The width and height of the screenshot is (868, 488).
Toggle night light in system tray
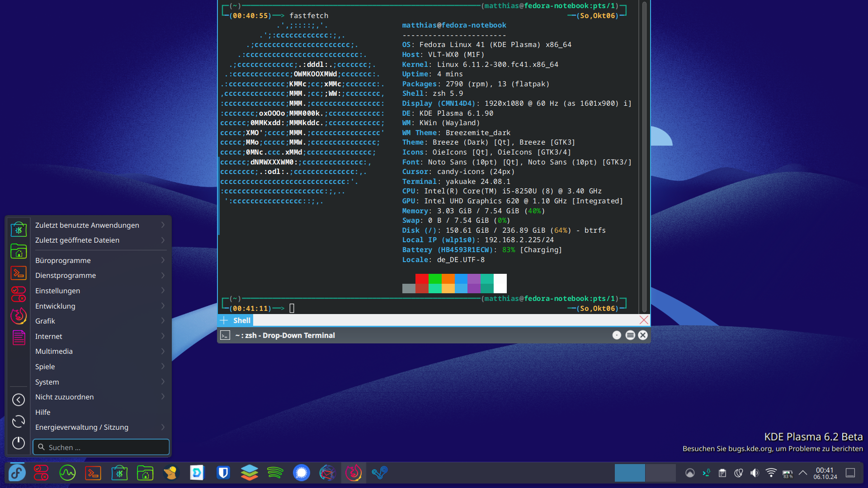point(739,473)
